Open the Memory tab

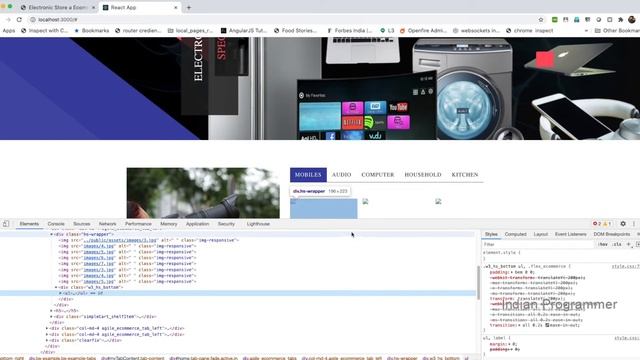(x=169, y=224)
